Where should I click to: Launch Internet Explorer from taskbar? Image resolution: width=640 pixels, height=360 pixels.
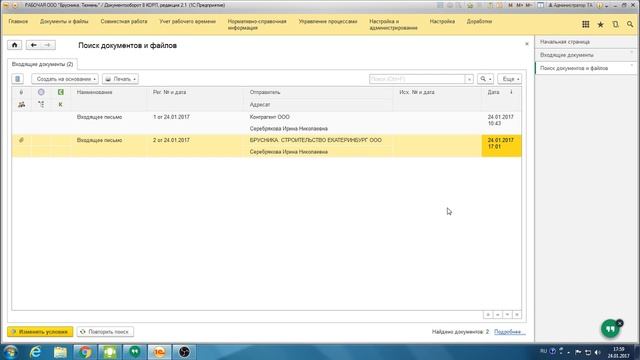tap(36, 352)
